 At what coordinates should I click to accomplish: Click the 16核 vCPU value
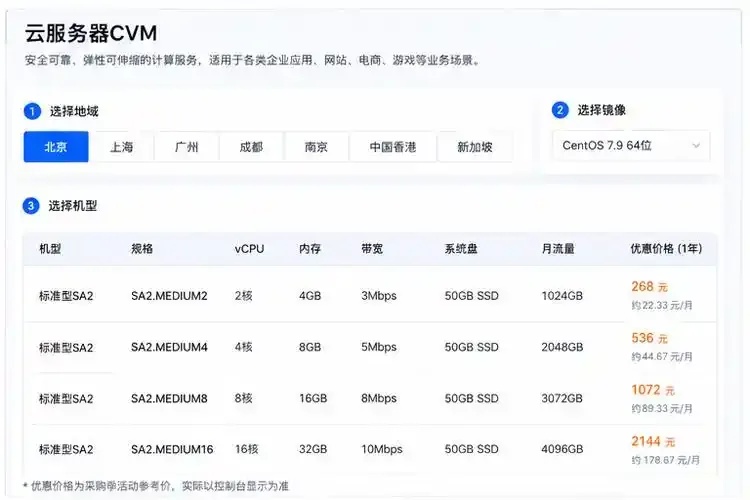[x=246, y=449]
